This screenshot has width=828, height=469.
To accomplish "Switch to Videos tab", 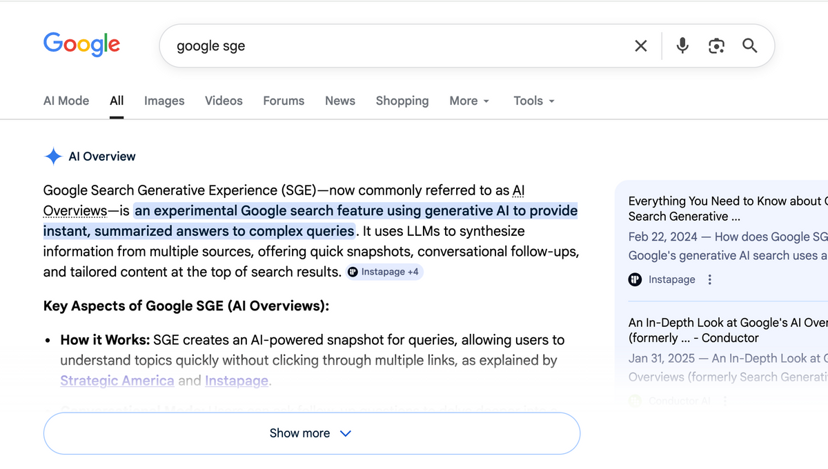I will 224,101.
